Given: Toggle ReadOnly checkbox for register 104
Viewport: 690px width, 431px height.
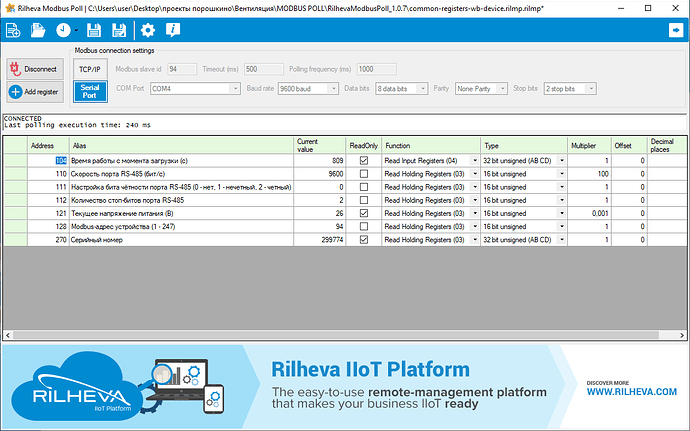Looking at the screenshot, I should coord(364,160).
